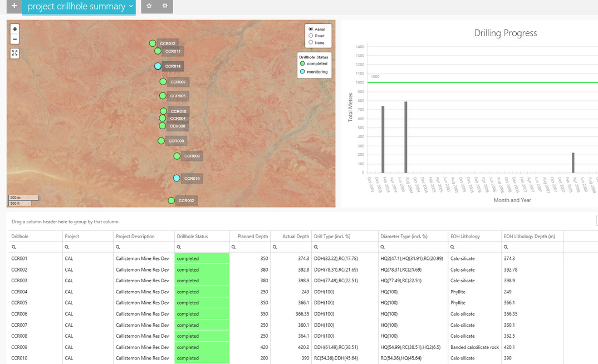Viewport: 598px width, 364px height.
Task: Open the Drillhole Status column filter field
Action: [179, 246]
